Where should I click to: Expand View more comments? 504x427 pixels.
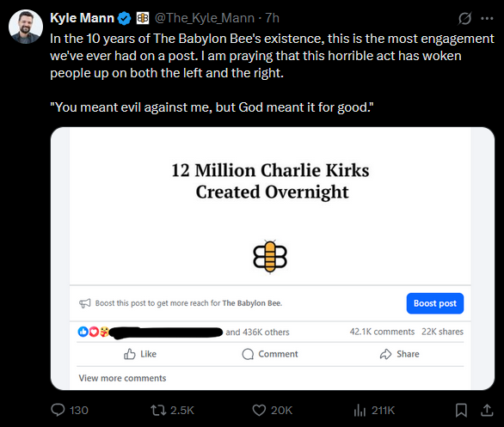click(x=122, y=378)
